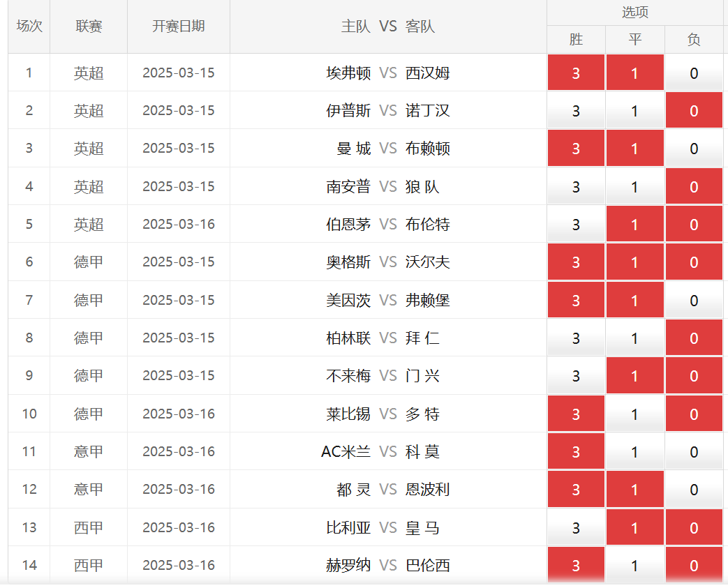This screenshot has height=588, width=728.
Task: Untick win option 3 for 都灵 VS 恩波利
Action: coord(576,489)
